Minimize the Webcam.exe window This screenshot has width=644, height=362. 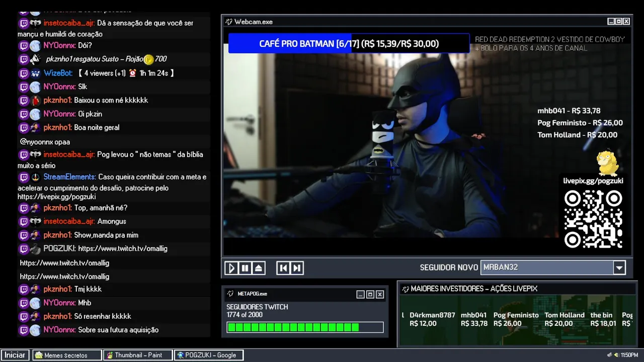click(x=611, y=22)
